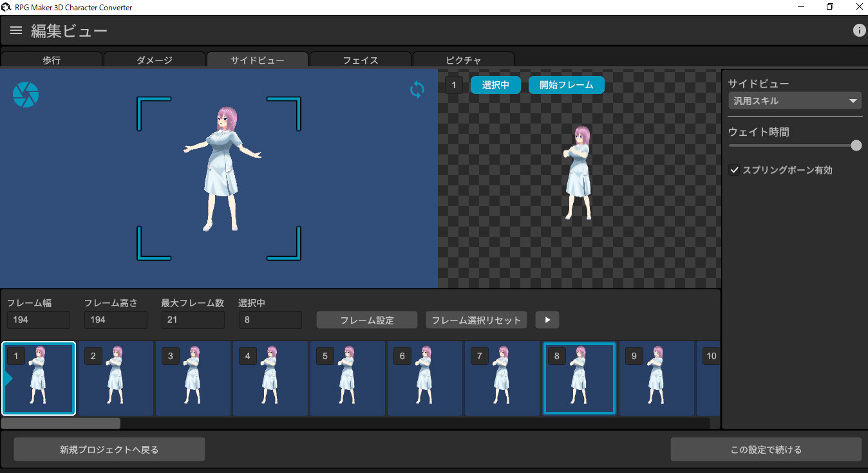This screenshot has width=868, height=473.
Task: Open the フェイス tab
Action: 360,60
